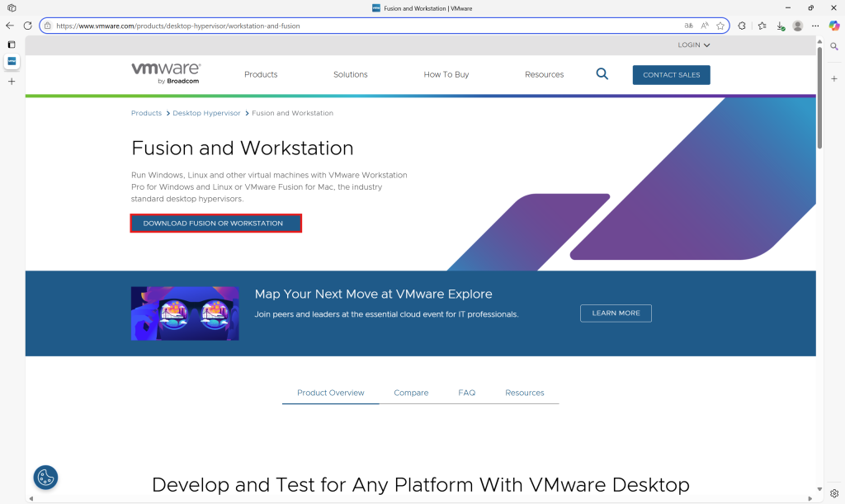
Task: Click the vertical scrollbar thumb
Action: [819, 97]
